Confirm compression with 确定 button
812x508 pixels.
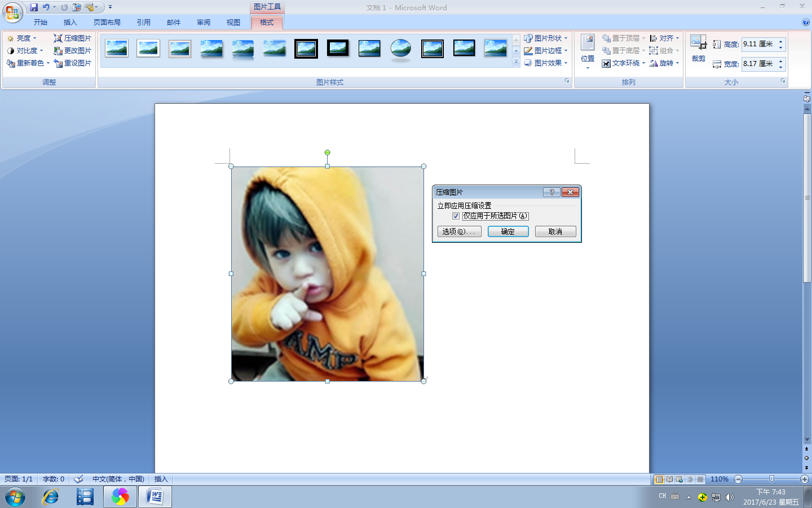[x=508, y=231]
